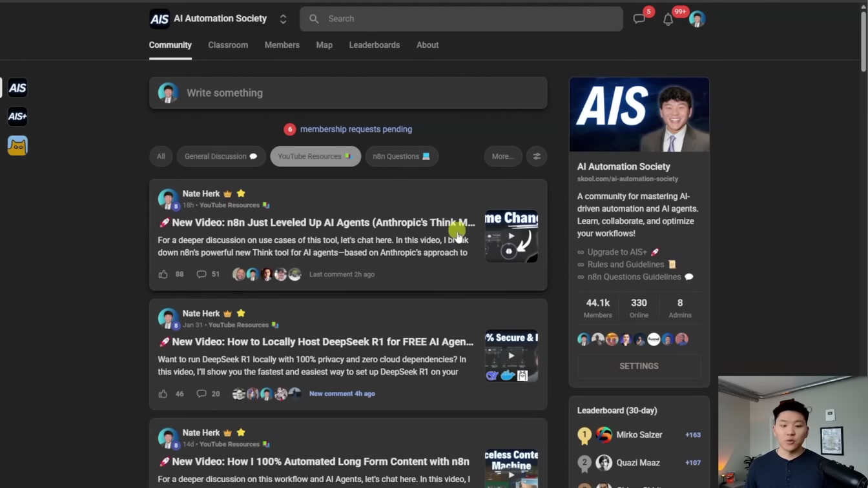
Task: Click New comment 4h ago link
Action: 342,394
